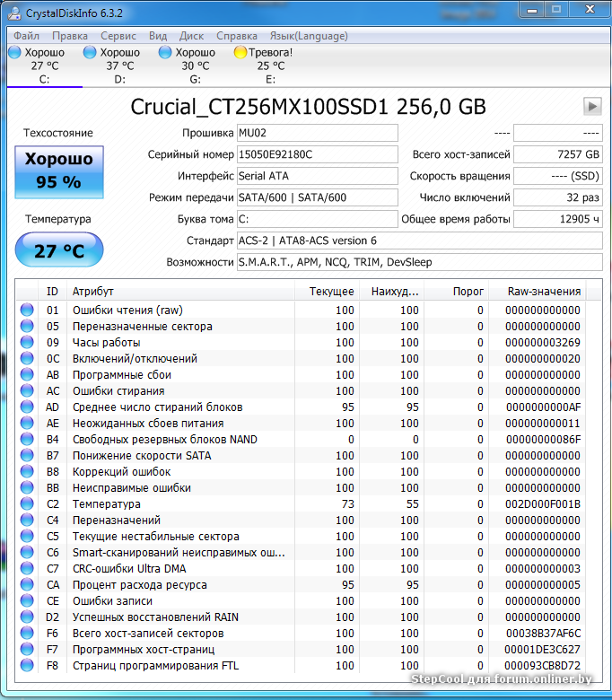The image size is (612, 700).
Task: Click status icon for C2 Температура
Action: 27,503
